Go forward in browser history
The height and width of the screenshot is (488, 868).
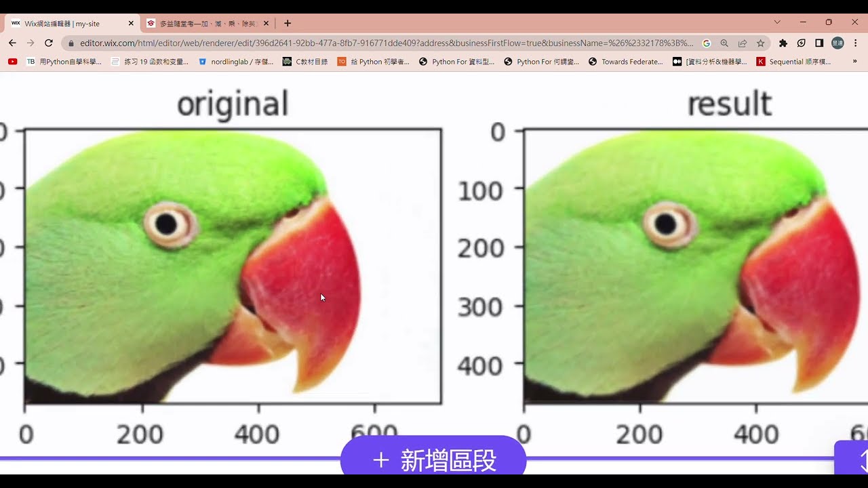pyautogui.click(x=31, y=43)
